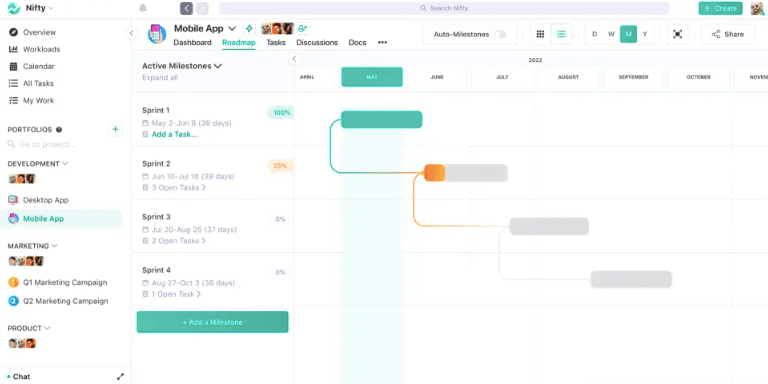Viewport: 768px width, 384px height.
Task: Switch timeline to Week view
Action: pos(611,34)
